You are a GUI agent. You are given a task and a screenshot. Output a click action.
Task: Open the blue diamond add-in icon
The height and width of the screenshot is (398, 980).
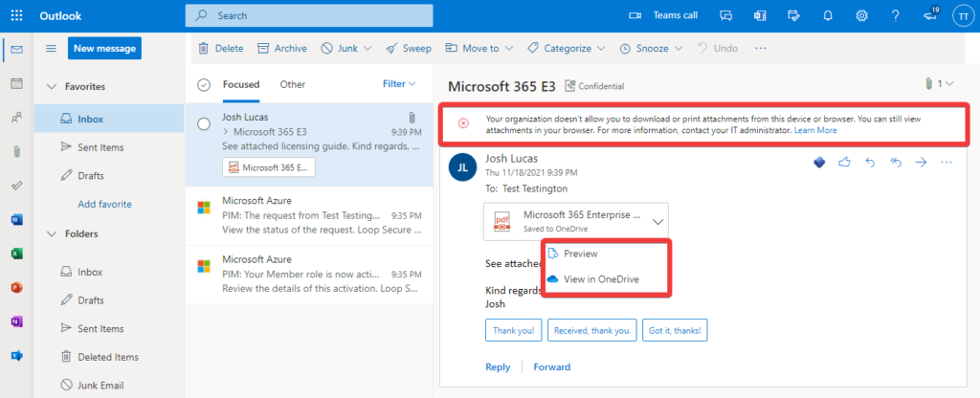(x=819, y=163)
